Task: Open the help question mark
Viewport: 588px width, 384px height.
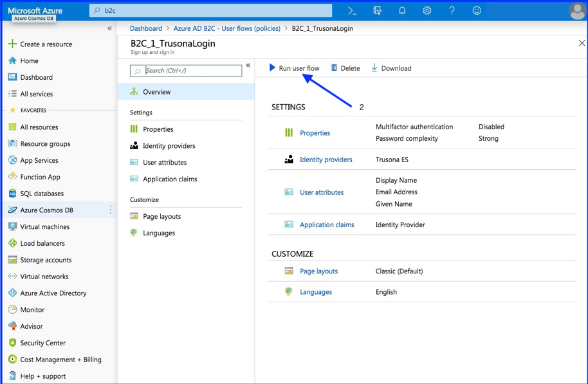Action: 452,11
